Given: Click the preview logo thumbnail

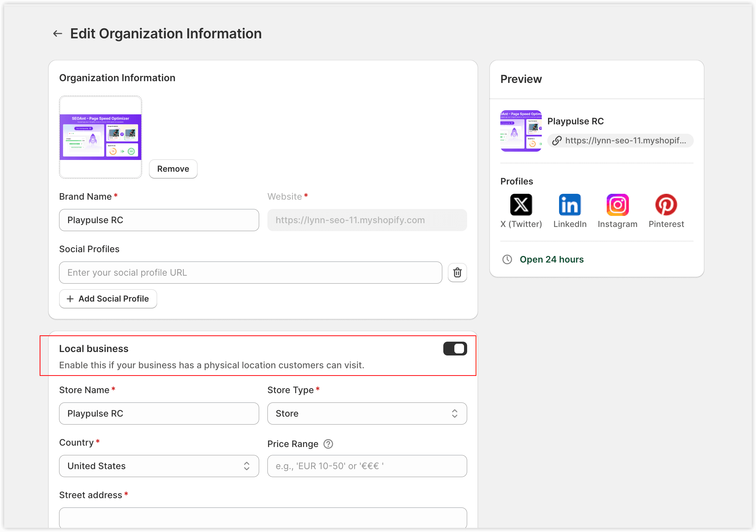Looking at the screenshot, I should coord(521,131).
